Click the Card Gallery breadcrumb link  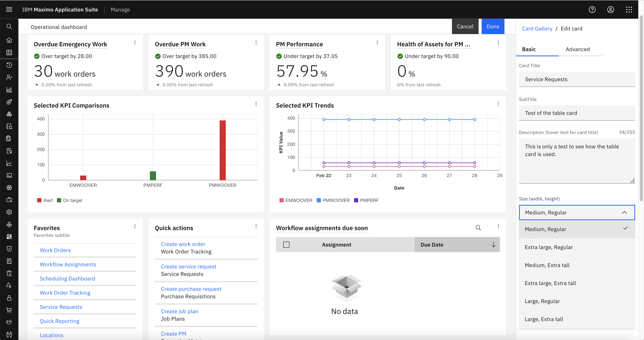[537, 29]
